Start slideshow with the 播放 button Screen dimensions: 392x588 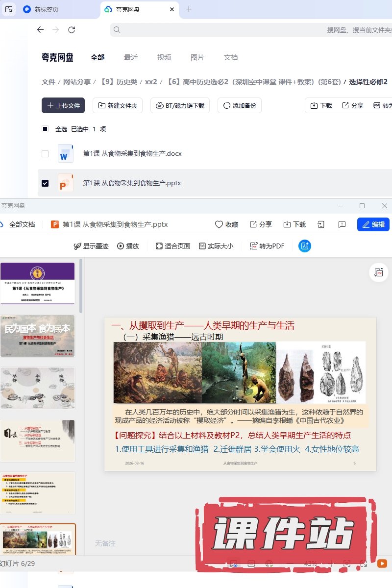128,246
